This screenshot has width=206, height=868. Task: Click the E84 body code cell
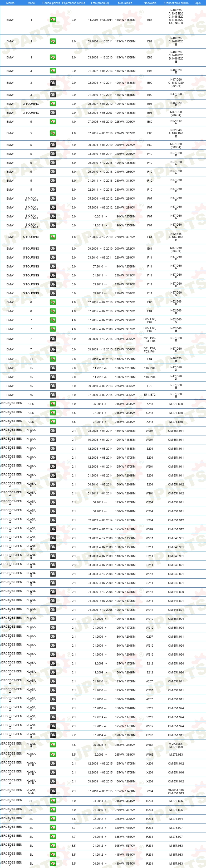pos(150,359)
